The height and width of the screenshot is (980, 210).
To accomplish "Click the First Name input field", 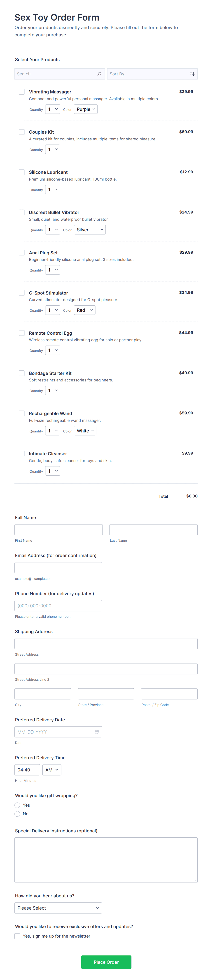I will click(58, 529).
